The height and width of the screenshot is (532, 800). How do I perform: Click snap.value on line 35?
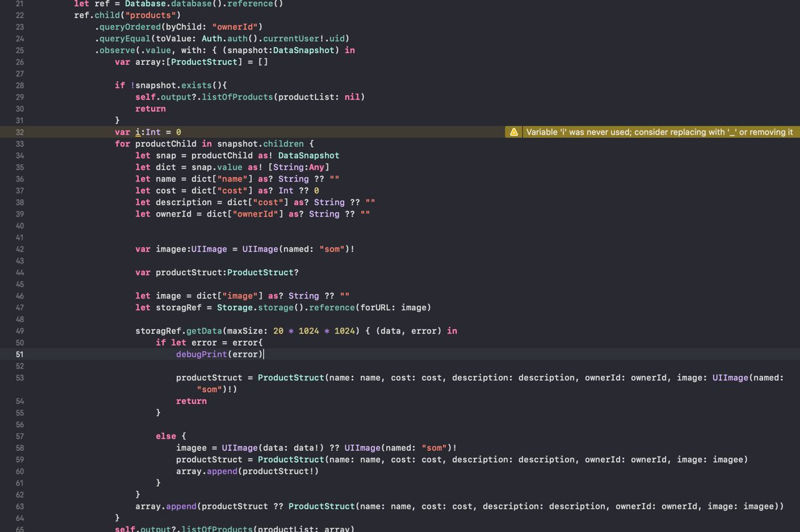pos(217,167)
